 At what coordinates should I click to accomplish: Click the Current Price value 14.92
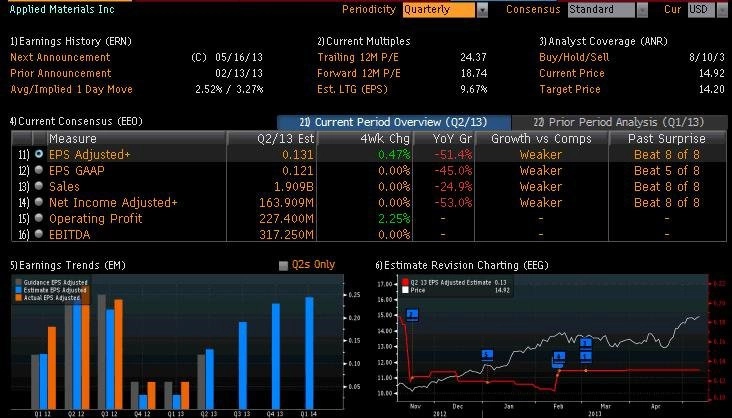(x=711, y=73)
